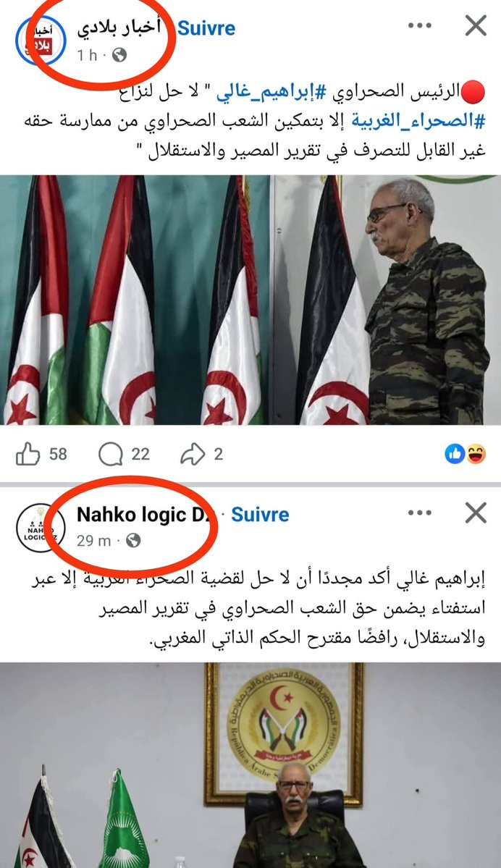Click the globe privacy icon beside 29 m
This screenshot has height=868, width=501.
point(133,540)
